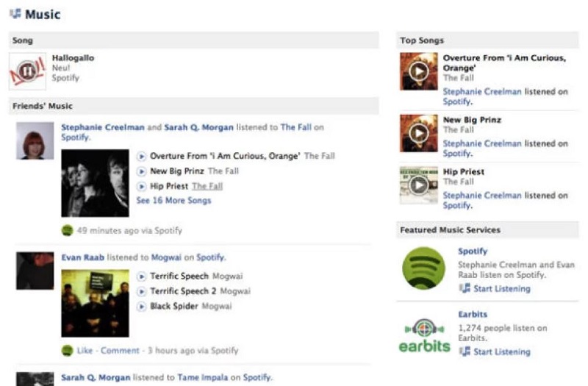Comment on Evan Raab's Mogwai post
This screenshot has height=386, width=588.
[x=120, y=351]
